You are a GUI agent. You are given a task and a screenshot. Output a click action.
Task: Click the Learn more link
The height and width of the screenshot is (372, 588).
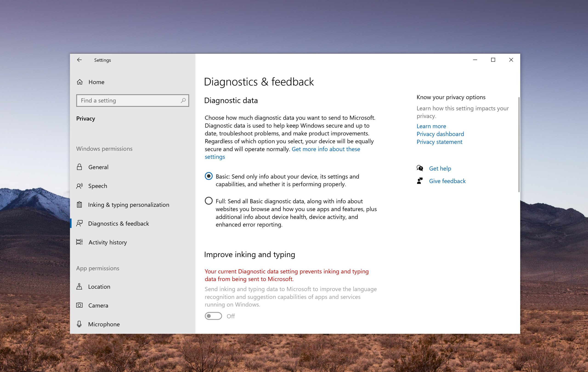coord(431,126)
